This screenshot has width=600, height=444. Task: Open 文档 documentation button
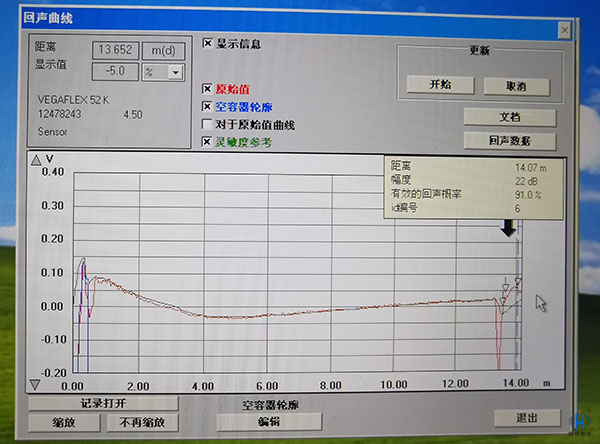509,117
